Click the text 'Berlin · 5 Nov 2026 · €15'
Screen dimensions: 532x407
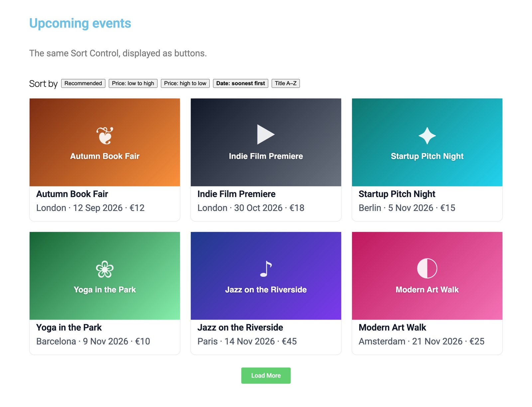pos(407,208)
